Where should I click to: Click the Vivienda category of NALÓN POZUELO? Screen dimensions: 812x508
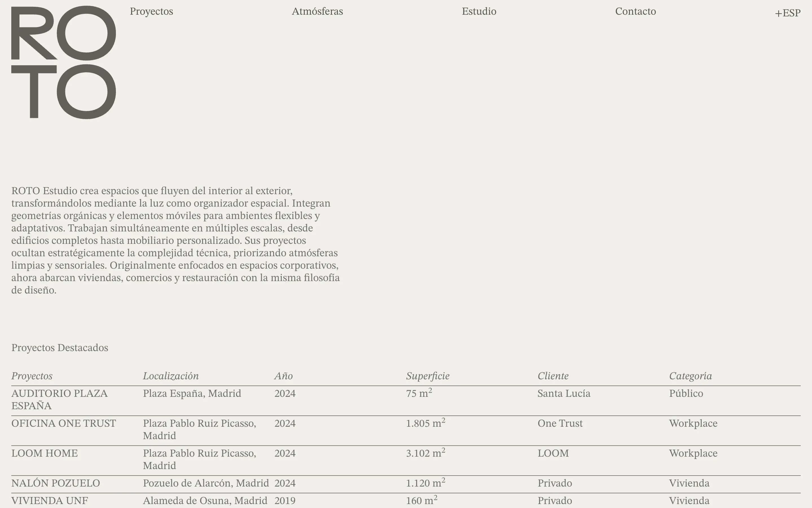[689, 483]
